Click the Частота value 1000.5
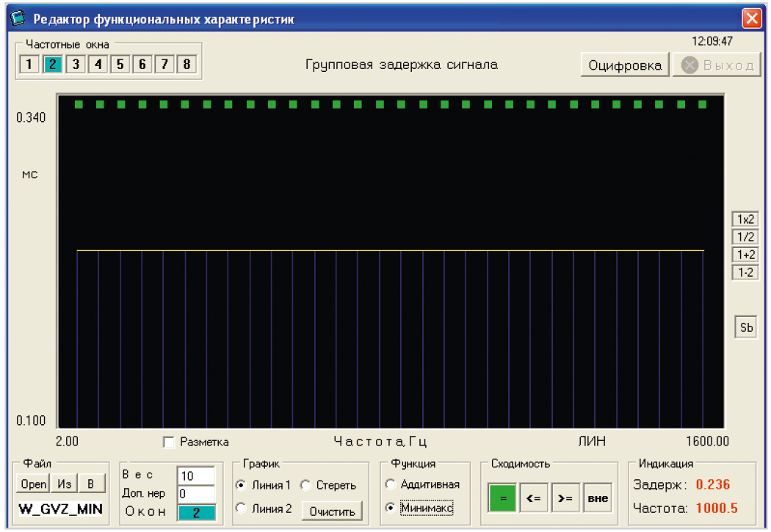The width and height of the screenshot is (771, 532). point(717,508)
